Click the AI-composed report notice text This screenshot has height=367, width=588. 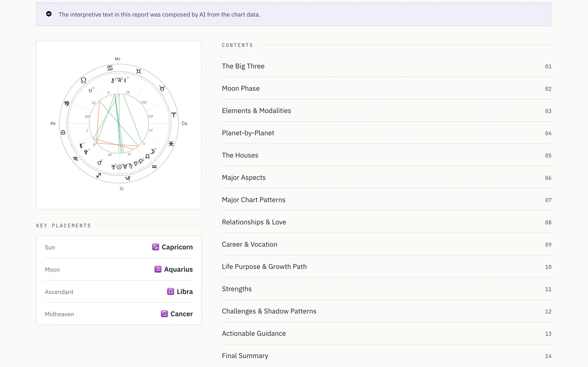click(x=159, y=15)
